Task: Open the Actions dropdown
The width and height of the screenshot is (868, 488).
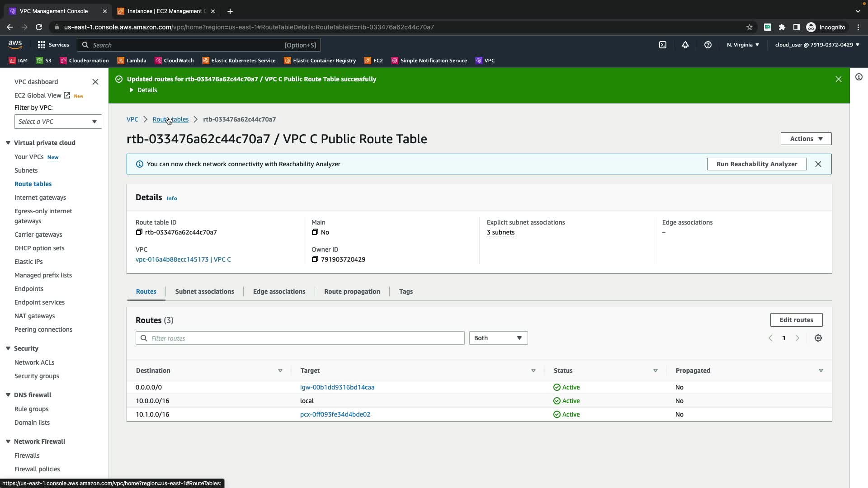Action: 806,139
